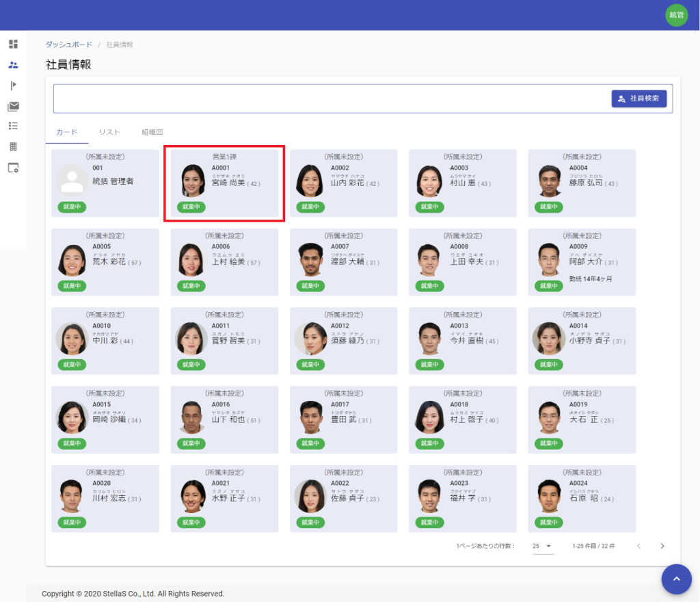Open the grid table icon in sidebar
The width and height of the screenshot is (700, 602).
(x=13, y=146)
